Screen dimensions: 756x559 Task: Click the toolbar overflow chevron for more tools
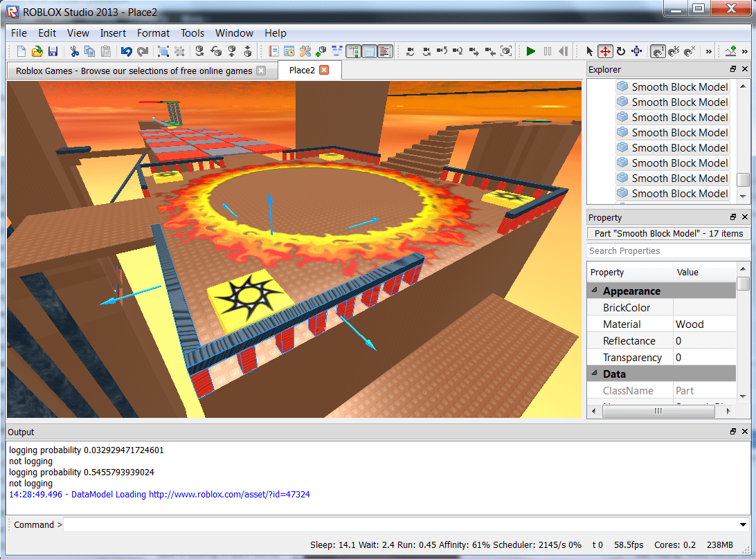tap(709, 51)
